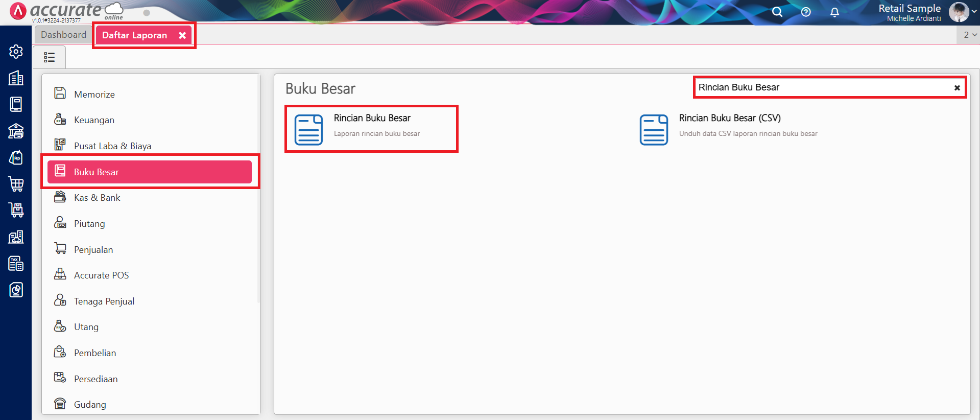Open the search magnifier in the header
The height and width of the screenshot is (420, 980).
[x=777, y=12]
